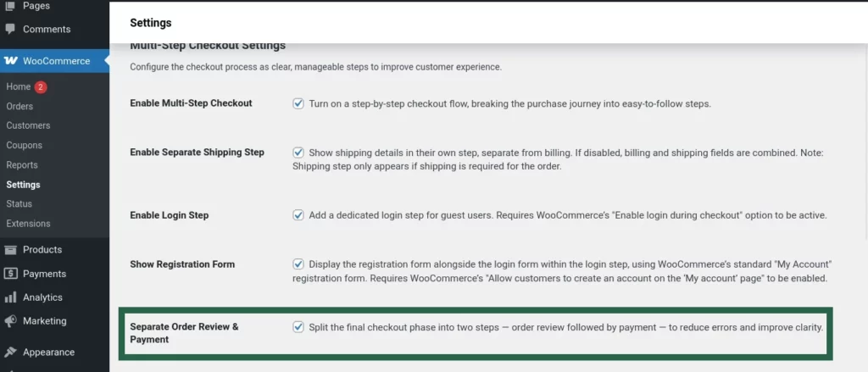Image resolution: width=868 pixels, height=372 pixels.
Task: Uncheck Enable Multi-Step Checkout checkbox
Action: [298, 103]
